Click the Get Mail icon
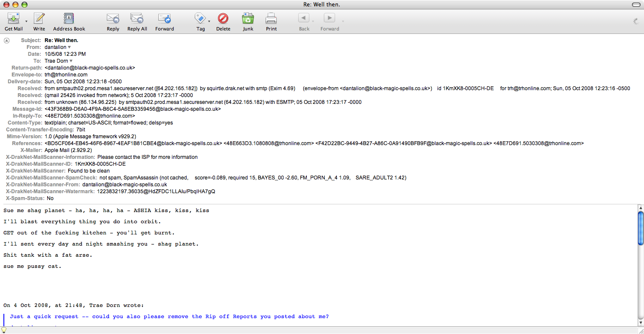 click(x=13, y=18)
